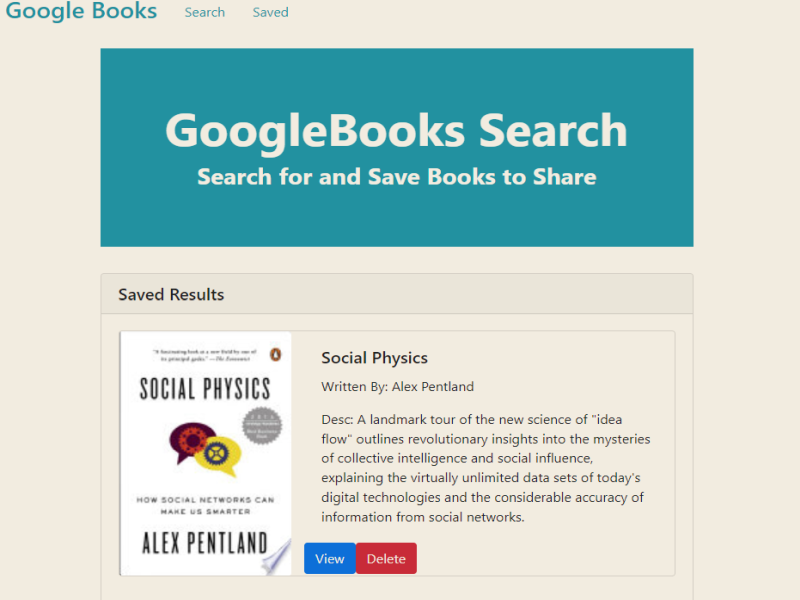Open the Google Books brand link
The image size is (800, 600).
(x=81, y=10)
